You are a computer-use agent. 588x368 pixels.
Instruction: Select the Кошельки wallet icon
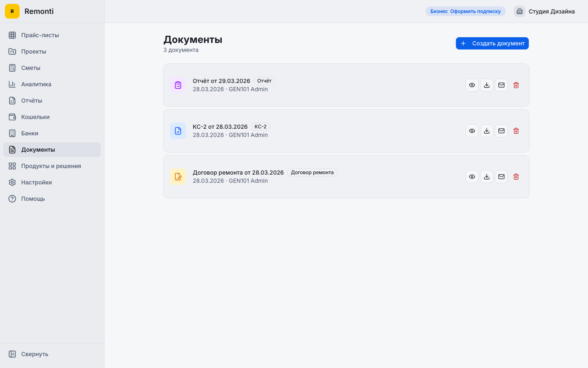pyautogui.click(x=12, y=117)
